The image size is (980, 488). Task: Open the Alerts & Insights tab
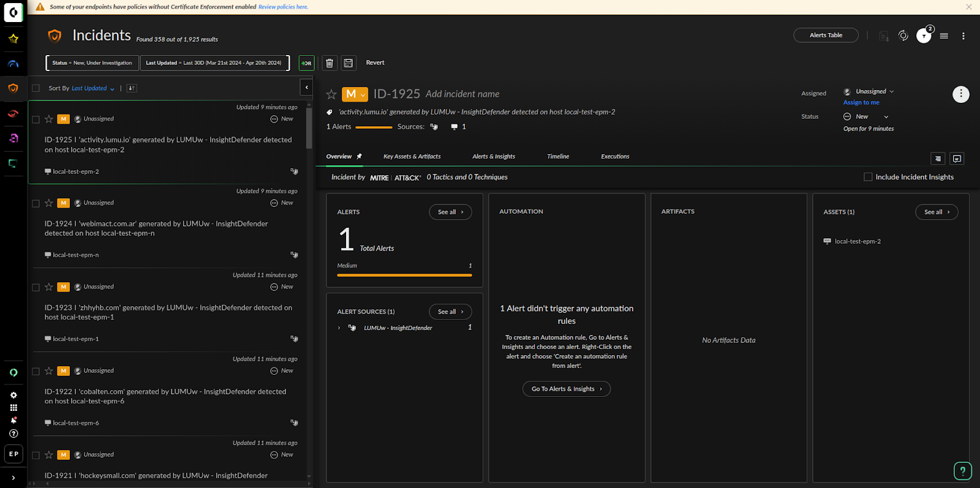point(493,157)
